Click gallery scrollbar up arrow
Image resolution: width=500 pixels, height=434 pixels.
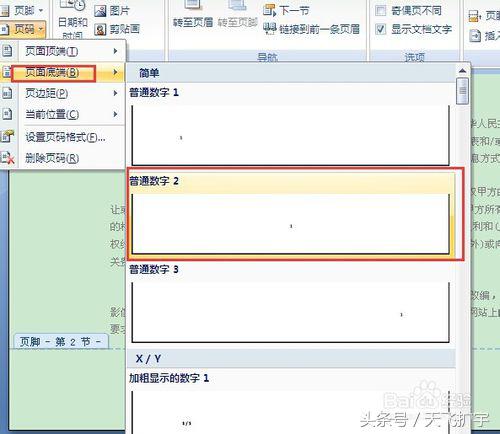click(462, 71)
